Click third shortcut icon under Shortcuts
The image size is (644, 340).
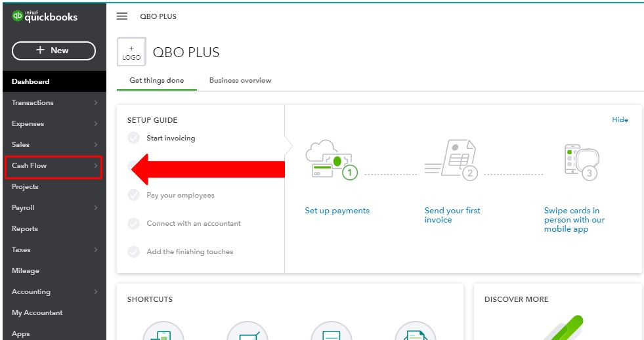coord(332,331)
